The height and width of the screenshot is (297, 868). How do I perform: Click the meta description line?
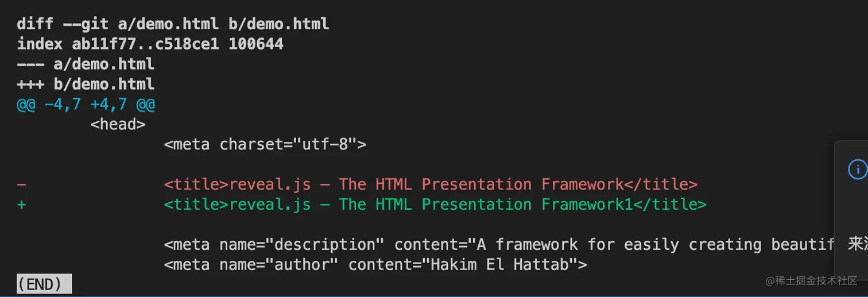point(498,245)
